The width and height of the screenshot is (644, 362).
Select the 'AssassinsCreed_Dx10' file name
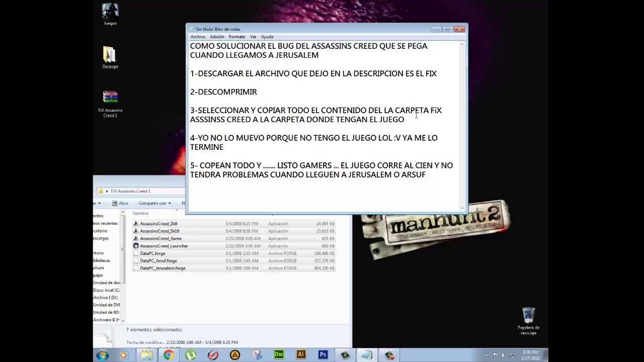(159, 231)
